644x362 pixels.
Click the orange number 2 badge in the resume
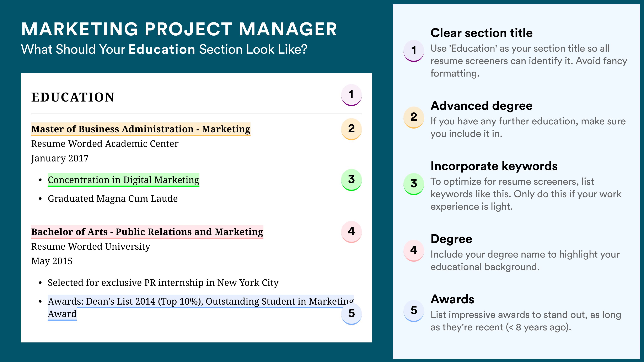point(351,129)
